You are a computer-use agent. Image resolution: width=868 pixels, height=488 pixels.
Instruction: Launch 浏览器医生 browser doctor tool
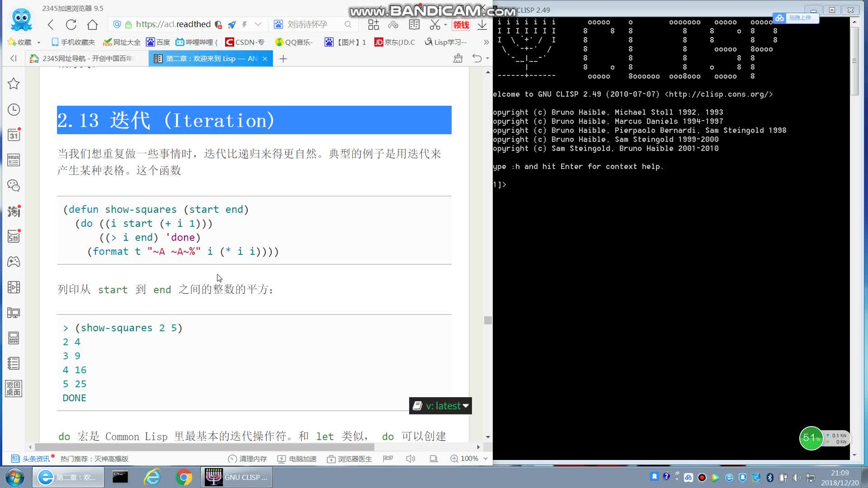349,459
